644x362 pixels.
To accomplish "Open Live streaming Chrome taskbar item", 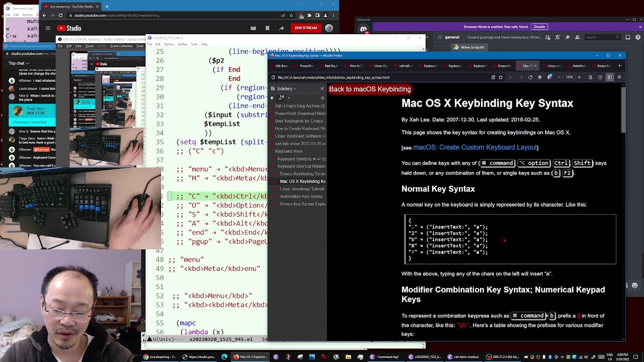I will pos(160,357).
